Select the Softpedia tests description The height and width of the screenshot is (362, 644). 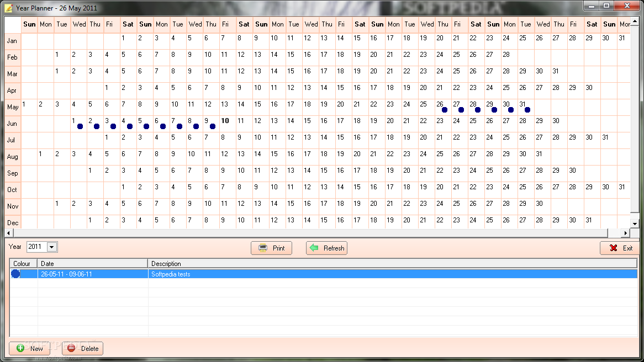(x=171, y=274)
